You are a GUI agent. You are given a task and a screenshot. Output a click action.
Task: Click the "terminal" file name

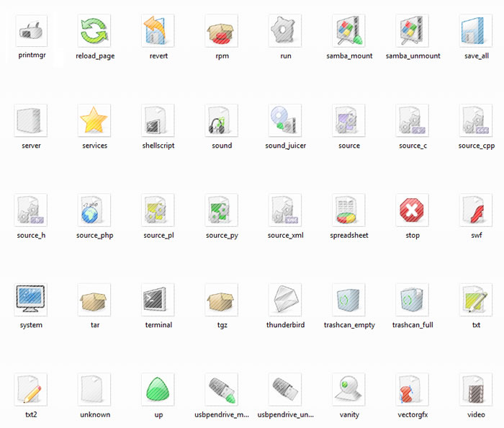pos(158,325)
